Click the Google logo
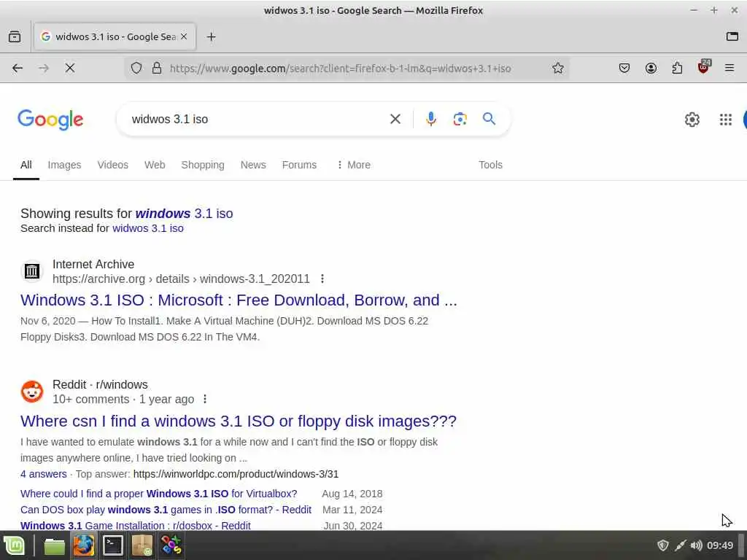Screen dimensions: 747x560 tap(50, 120)
